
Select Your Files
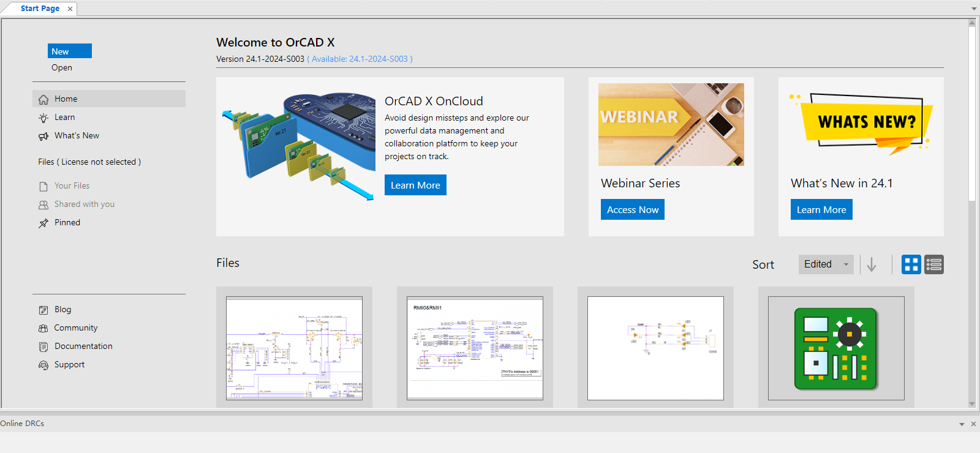72,185
